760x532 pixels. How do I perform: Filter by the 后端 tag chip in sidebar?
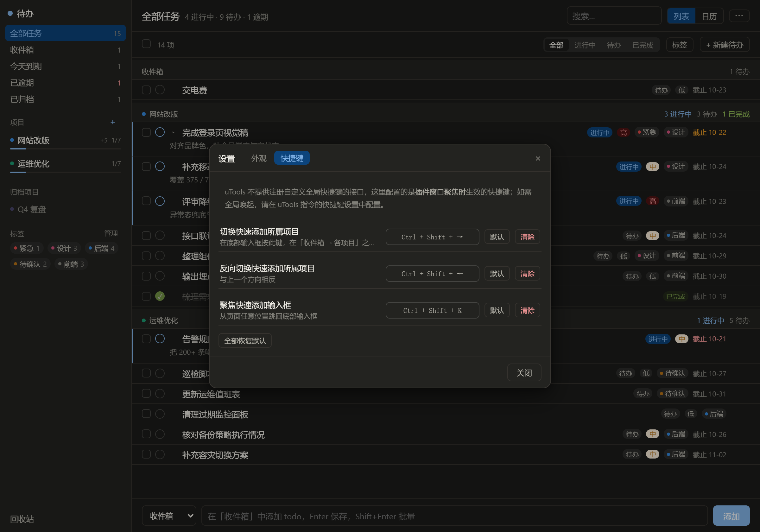101,248
